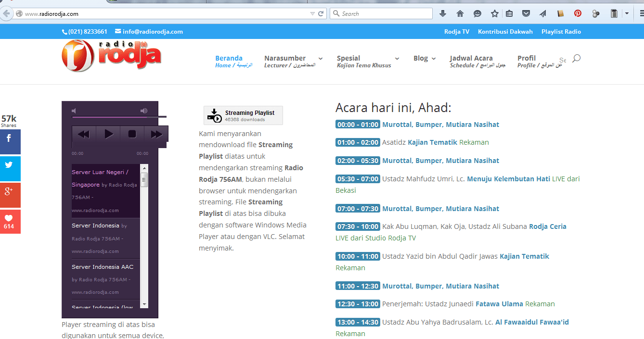644x339 pixels.
Task: Download the Streaming Playlist file
Action: [x=243, y=115]
